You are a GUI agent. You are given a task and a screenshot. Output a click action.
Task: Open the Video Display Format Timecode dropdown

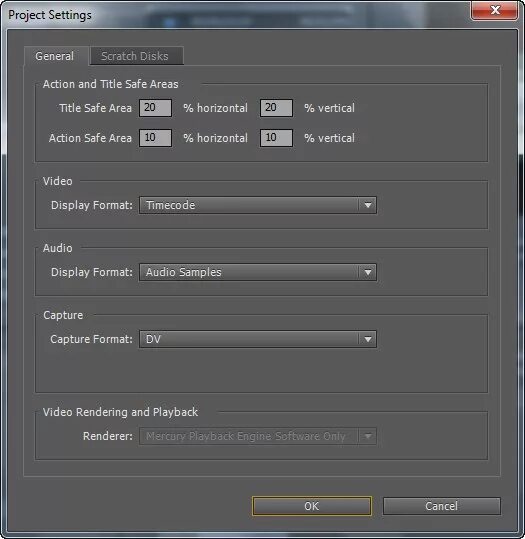click(258, 205)
